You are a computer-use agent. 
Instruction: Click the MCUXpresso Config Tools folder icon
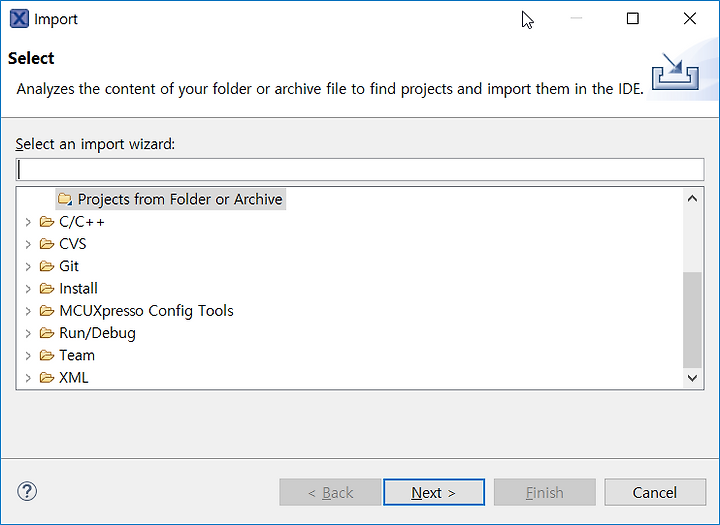[46, 311]
